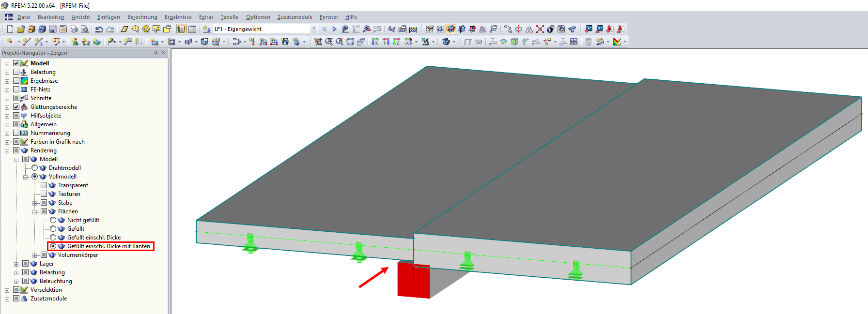868x314 pixels.
Task: Click the open-folder icon in toolbar
Action: pos(21,29)
